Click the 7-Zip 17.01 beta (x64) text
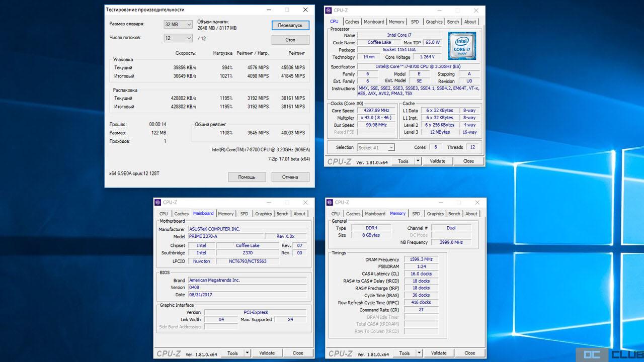Screen dimensions: 644x362 click(289, 159)
